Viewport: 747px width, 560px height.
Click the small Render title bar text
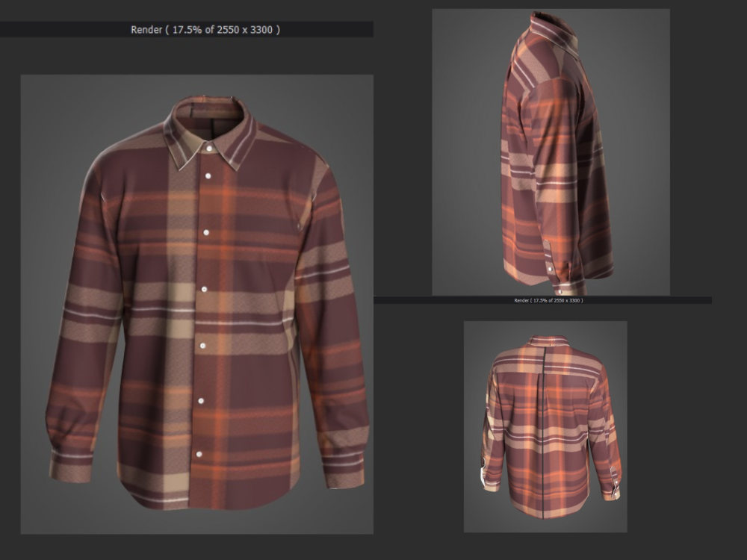click(x=548, y=300)
